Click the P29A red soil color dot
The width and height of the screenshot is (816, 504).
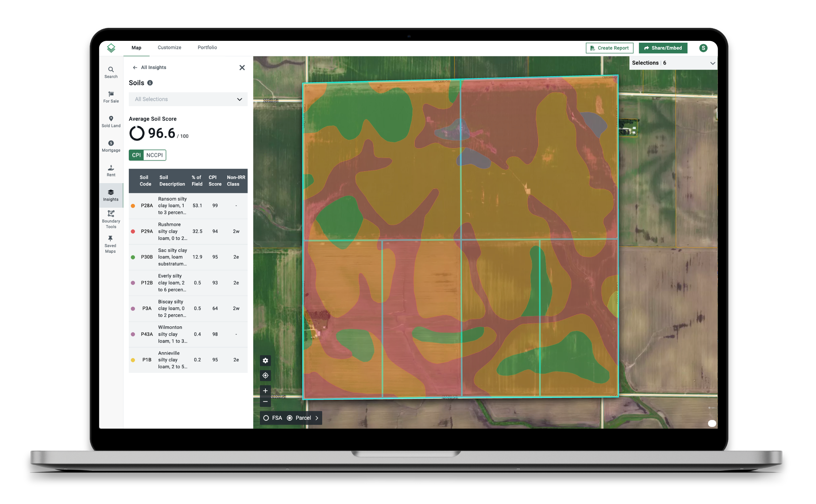tap(133, 231)
